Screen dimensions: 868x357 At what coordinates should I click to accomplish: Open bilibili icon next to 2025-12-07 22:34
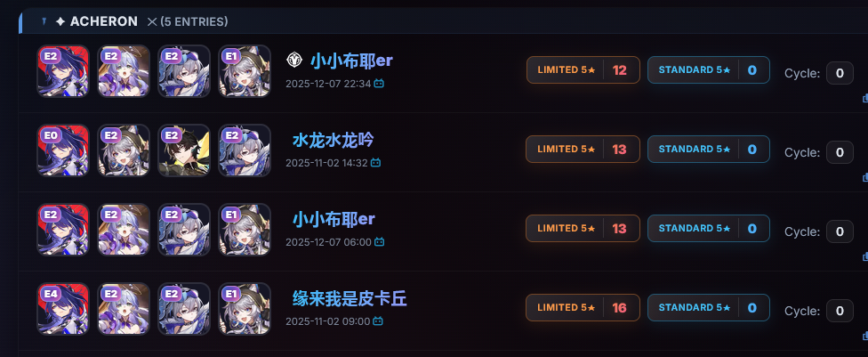click(x=379, y=84)
